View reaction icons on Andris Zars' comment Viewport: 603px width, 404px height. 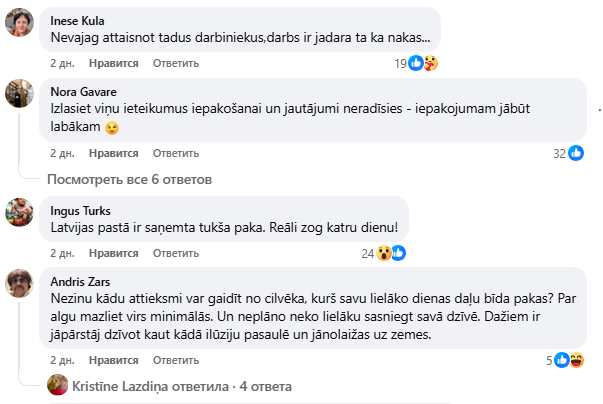[569, 360]
